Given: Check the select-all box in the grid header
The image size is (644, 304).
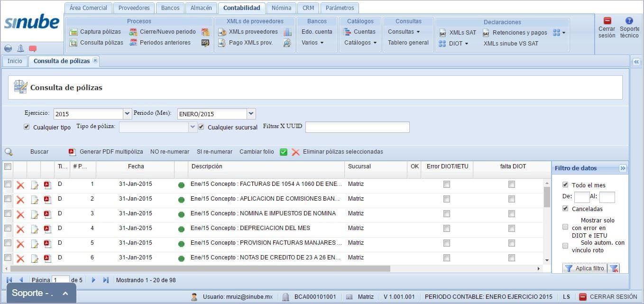Looking at the screenshot, I should pyautogui.click(x=8, y=166).
